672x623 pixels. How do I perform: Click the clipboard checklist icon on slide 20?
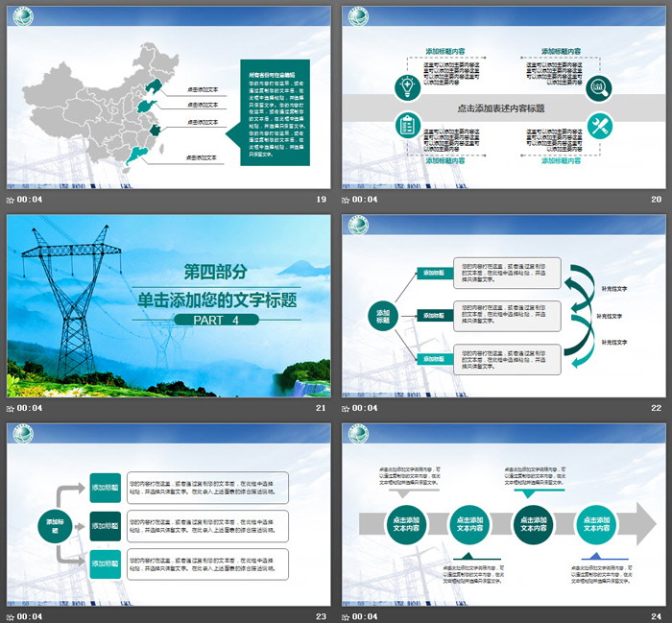point(404,125)
